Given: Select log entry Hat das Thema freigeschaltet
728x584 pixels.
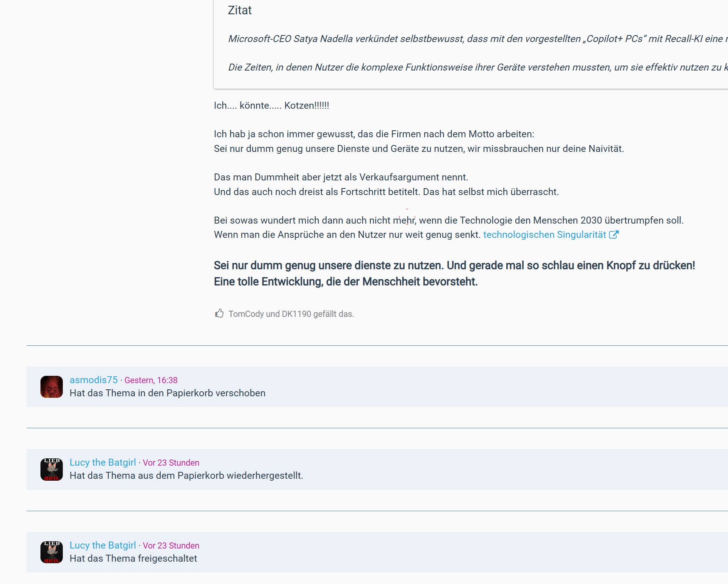Looking at the screenshot, I should coord(133,559).
